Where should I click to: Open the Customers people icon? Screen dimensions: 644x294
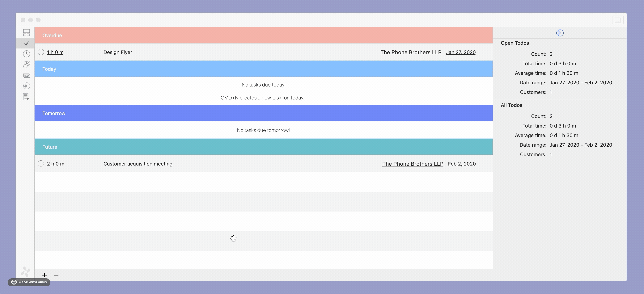point(27,65)
